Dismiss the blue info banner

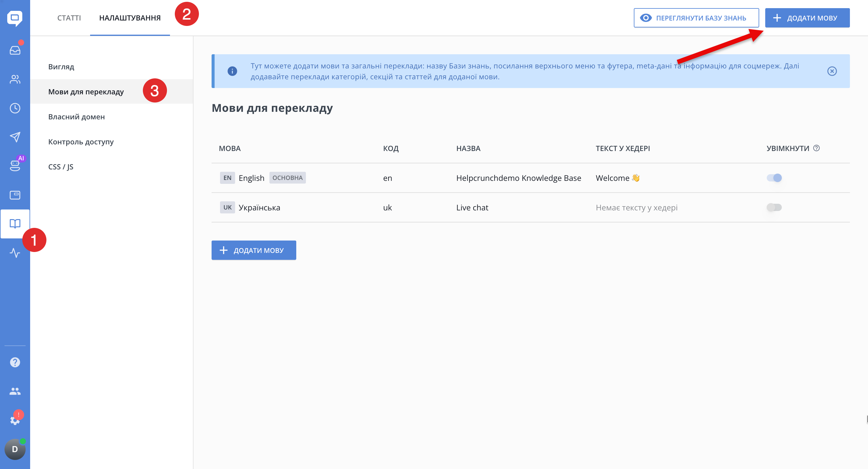[832, 71]
